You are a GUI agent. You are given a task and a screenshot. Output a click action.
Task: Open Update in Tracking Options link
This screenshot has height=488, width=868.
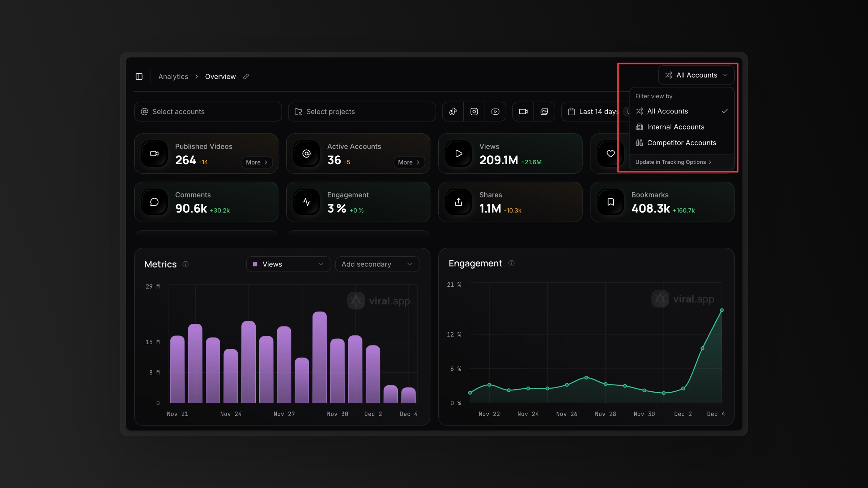(x=673, y=162)
